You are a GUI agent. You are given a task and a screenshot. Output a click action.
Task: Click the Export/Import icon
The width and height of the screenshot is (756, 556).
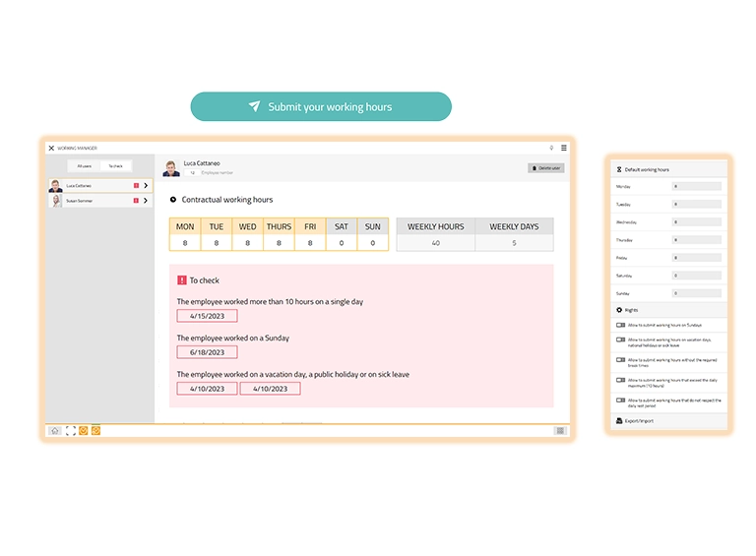tap(619, 420)
